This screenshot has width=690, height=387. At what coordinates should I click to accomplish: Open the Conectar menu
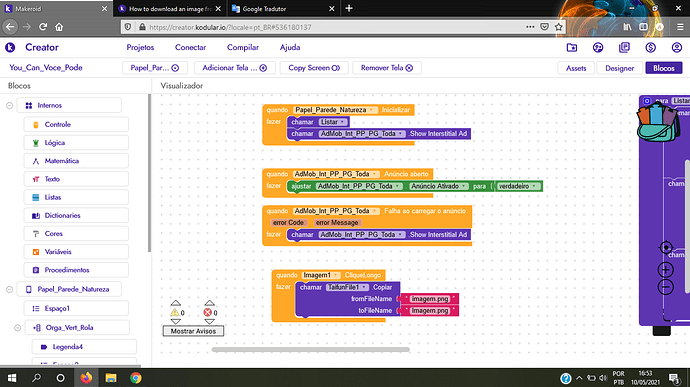click(190, 48)
